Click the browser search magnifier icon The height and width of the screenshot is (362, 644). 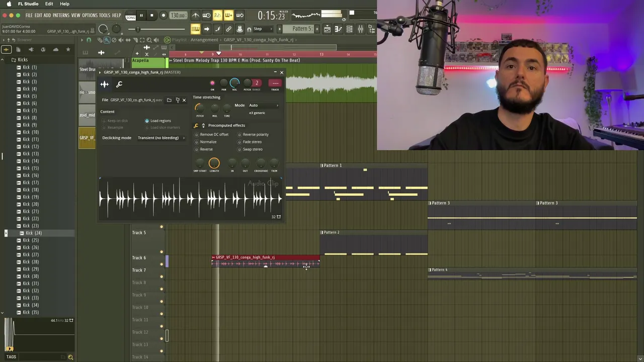click(70, 357)
